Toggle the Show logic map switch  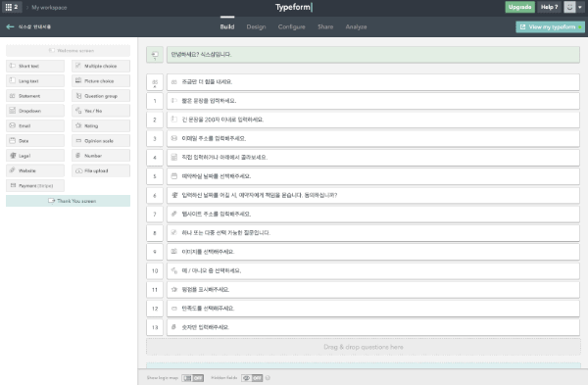(193, 378)
